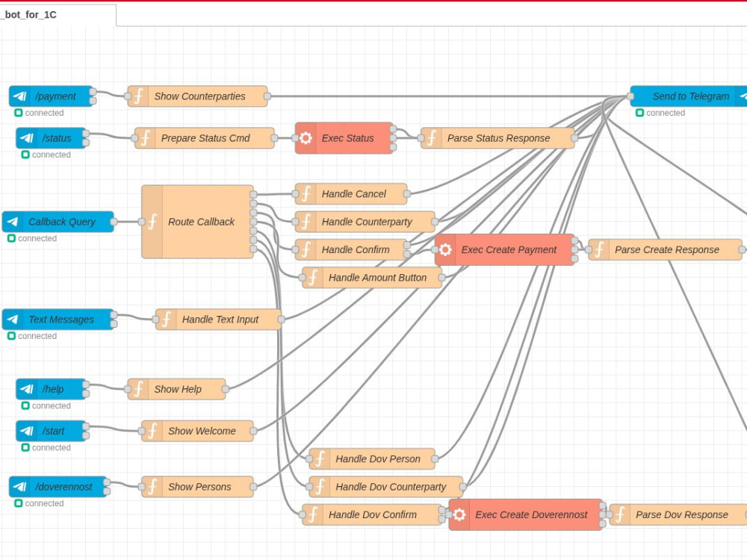747x560 pixels.
Task: Click the output port of Callback Query node
Action: [x=114, y=222]
